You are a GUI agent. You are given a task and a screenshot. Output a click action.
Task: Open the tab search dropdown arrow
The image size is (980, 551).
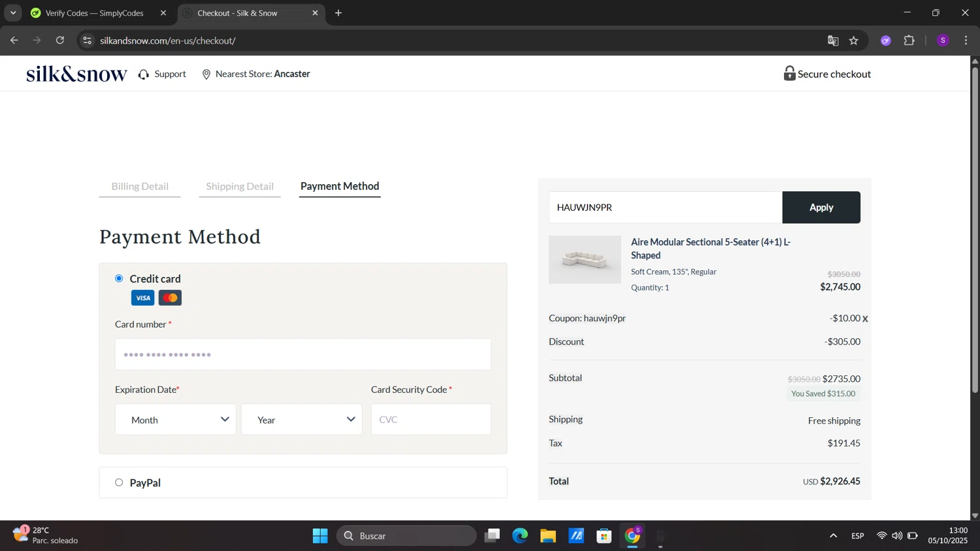(x=13, y=13)
